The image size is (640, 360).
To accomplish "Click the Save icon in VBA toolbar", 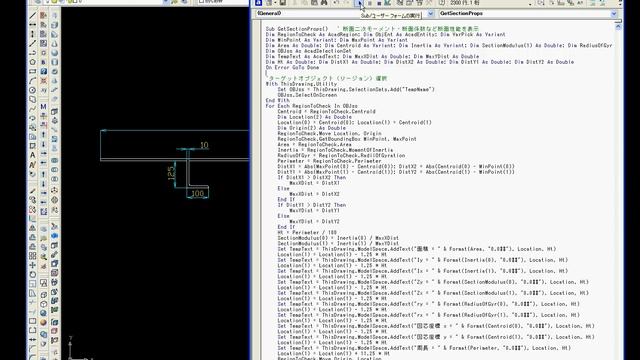I will click(282, 3).
